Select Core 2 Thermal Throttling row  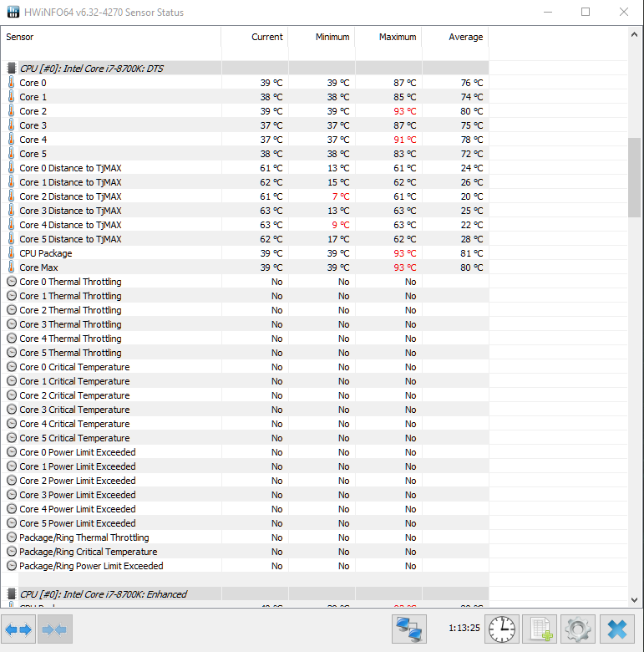[x=245, y=310]
